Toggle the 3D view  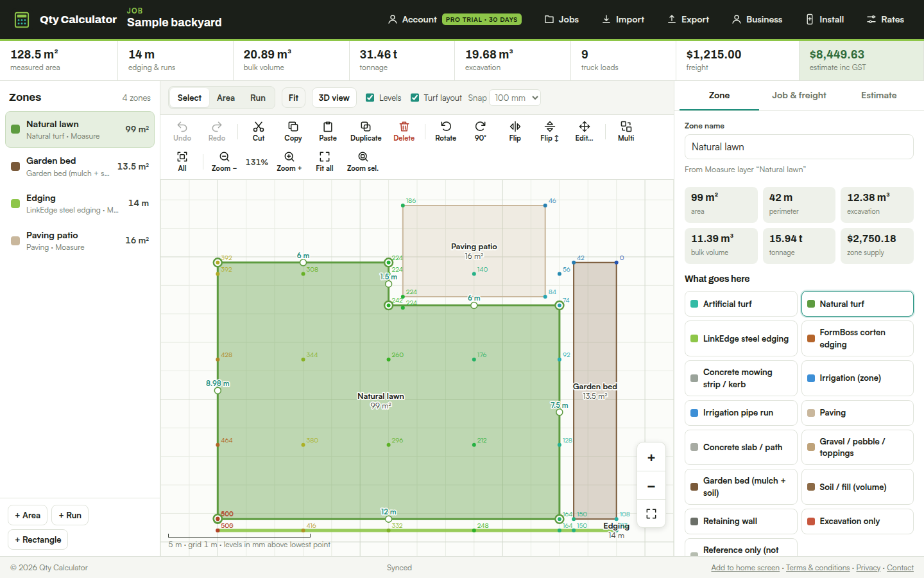pyautogui.click(x=334, y=98)
